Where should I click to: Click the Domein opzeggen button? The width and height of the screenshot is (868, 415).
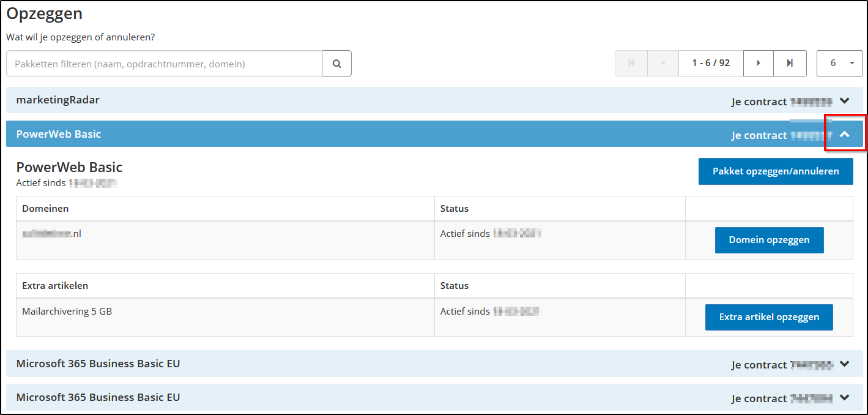769,240
